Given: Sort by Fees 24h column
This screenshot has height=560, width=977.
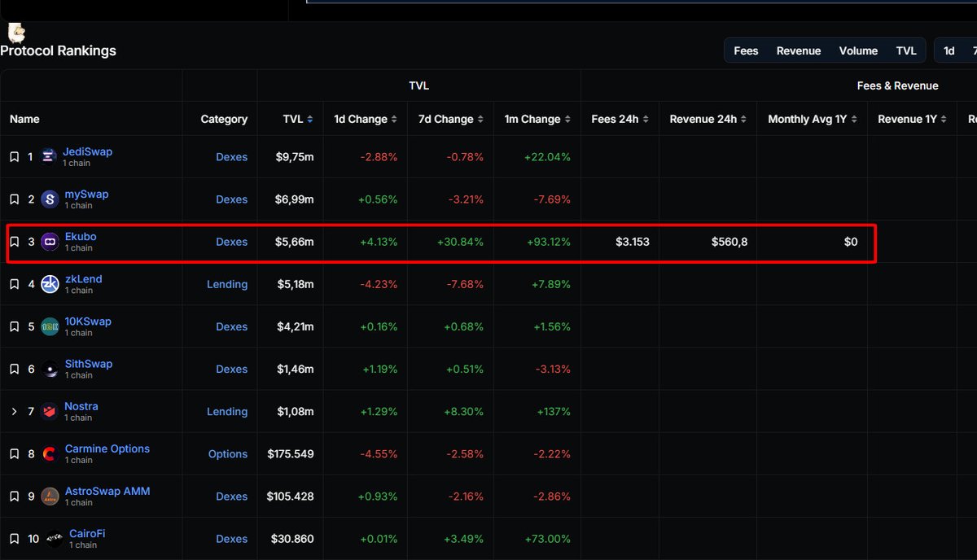Looking at the screenshot, I should pyautogui.click(x=620, y=119).
